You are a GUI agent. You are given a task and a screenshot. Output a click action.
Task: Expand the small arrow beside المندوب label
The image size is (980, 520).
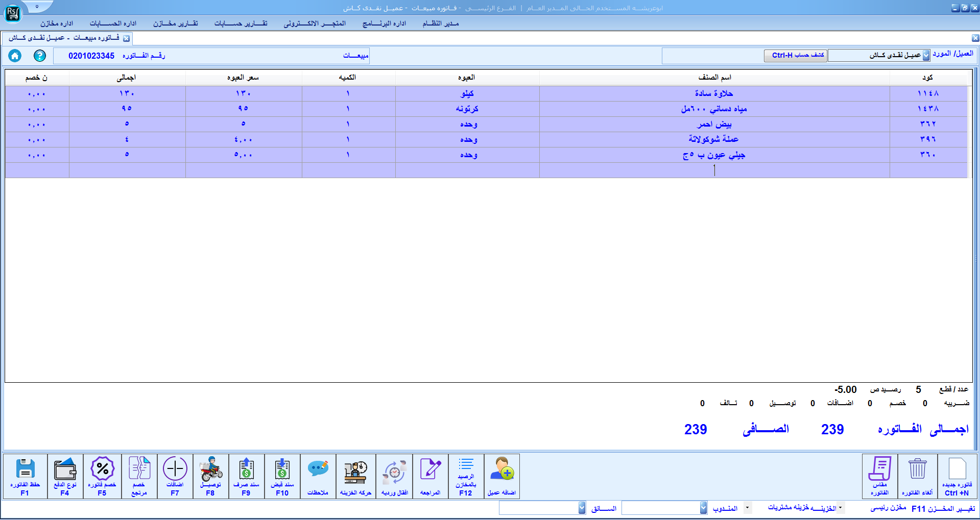[748, 508]
